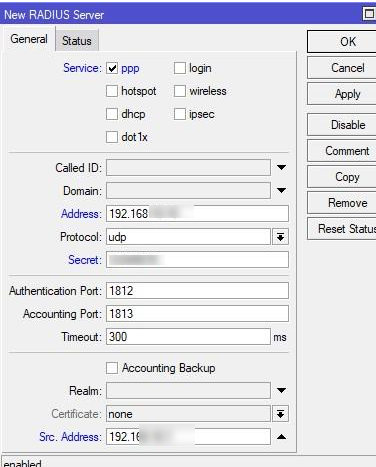Edit the Accounting Port field 1813
This screenshot has width=376, height=467.
coord(197,314)
